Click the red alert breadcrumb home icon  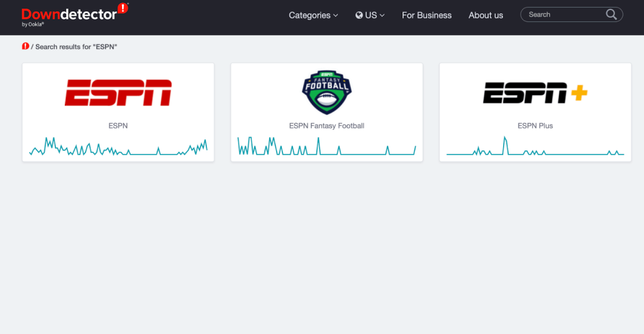tap(25, 46)
